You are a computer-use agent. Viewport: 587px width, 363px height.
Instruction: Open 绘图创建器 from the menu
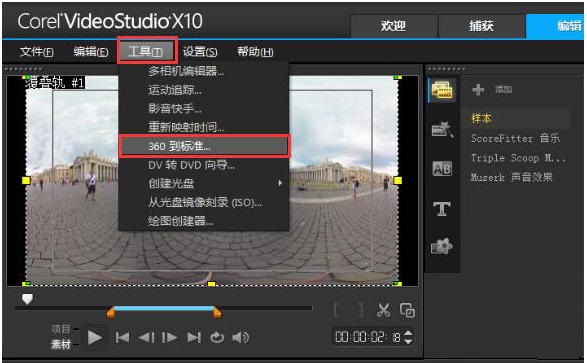click(204, 221)
